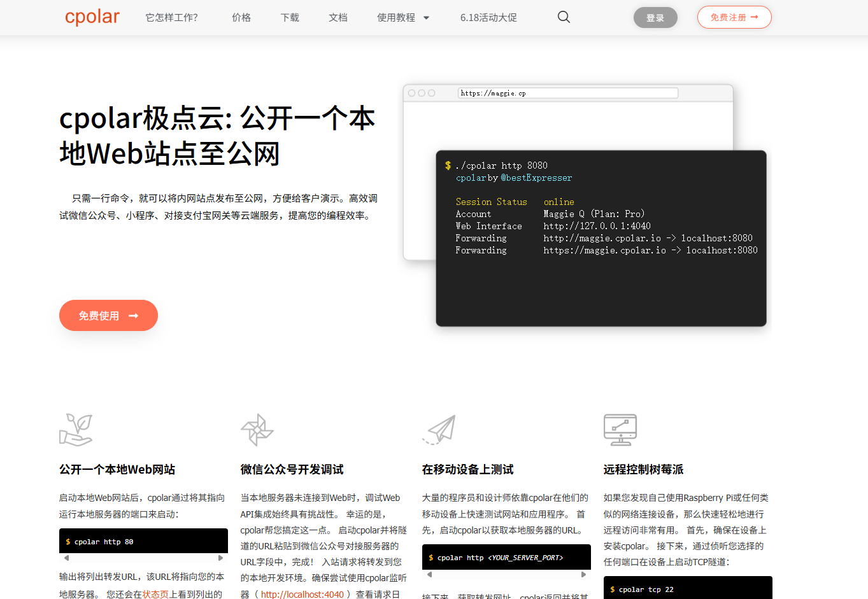
Task: Click the terminal demo illustration
Action: (601, 238)
